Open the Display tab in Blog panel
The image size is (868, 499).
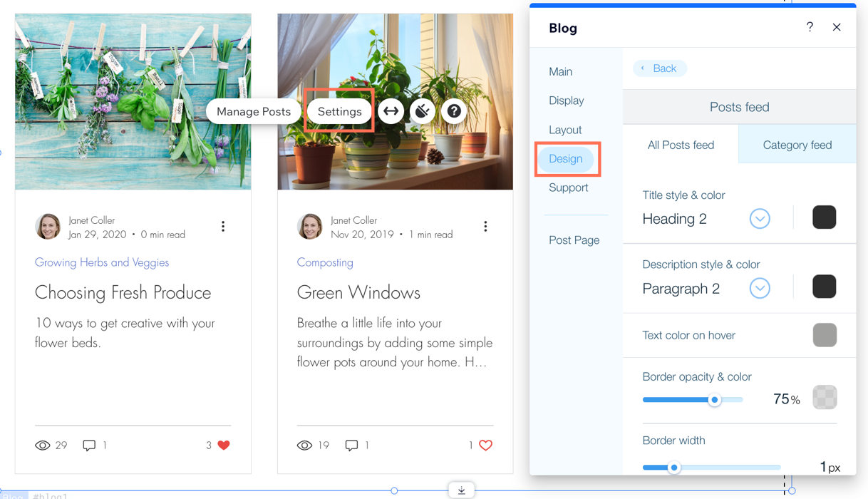567,101
